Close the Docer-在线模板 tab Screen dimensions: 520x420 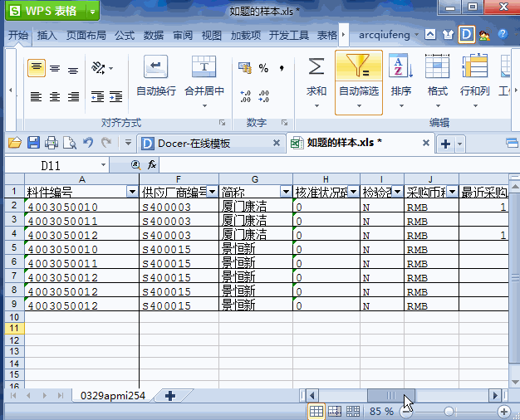tap(277, 143)
